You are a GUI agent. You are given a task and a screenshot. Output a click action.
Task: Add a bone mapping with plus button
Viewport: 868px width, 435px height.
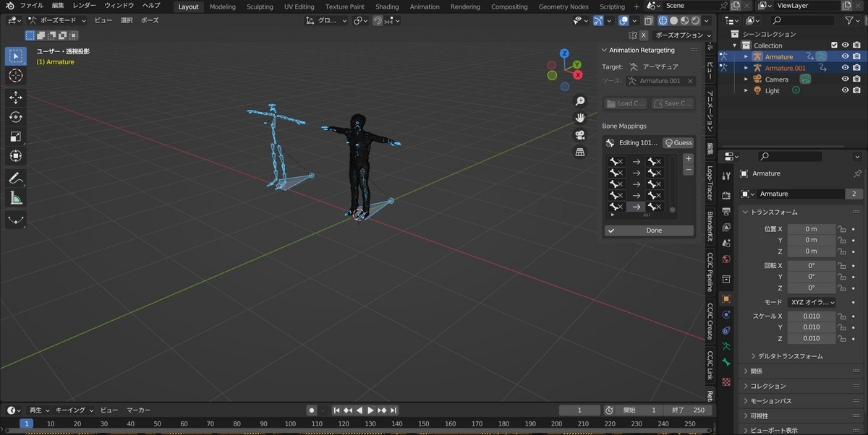(689, 159)
